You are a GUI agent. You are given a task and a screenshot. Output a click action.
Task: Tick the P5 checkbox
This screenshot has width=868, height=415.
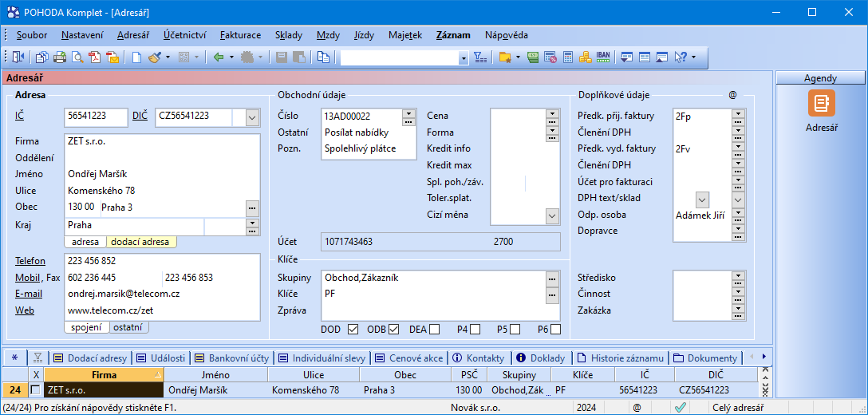click(x=515, y=330)
